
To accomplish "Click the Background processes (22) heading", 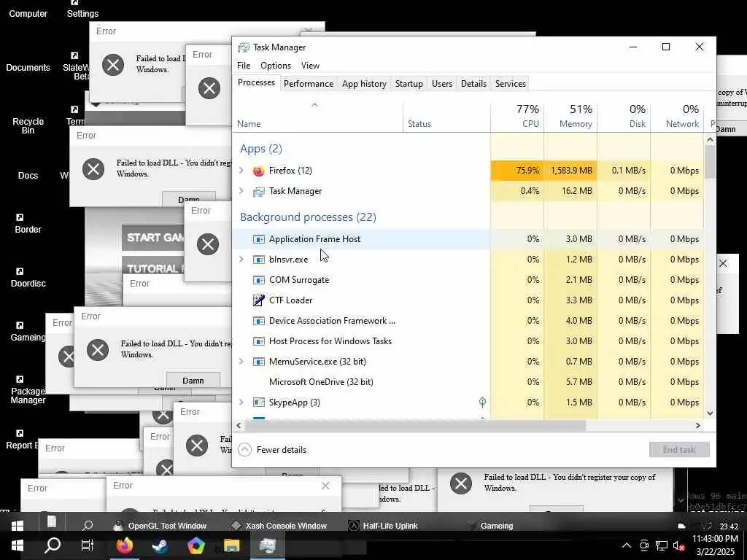I will [308, 217].
